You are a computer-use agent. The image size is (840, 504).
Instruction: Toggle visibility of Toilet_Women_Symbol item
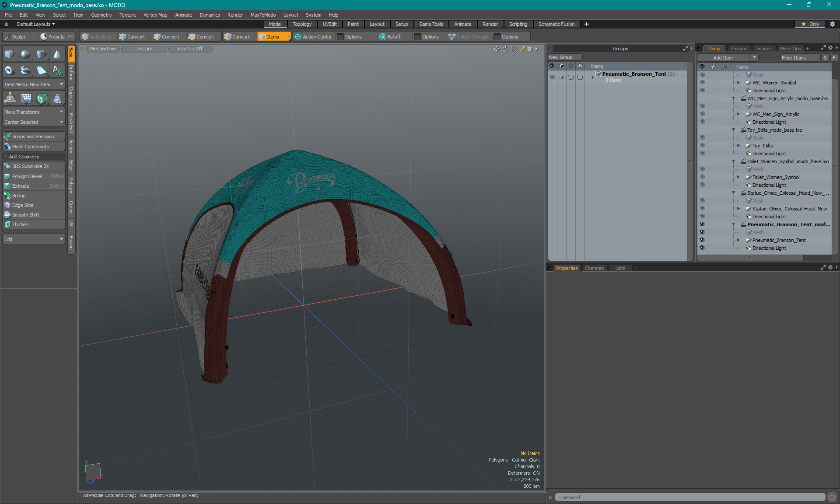tap(702, 177)
